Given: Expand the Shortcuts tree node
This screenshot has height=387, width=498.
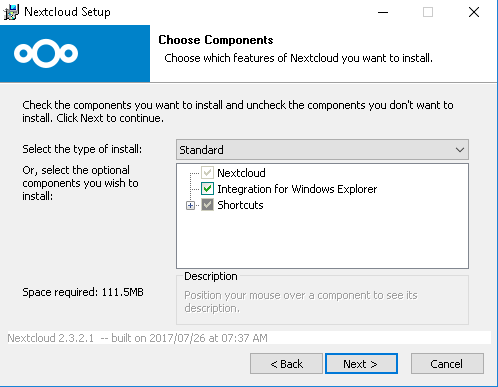Looking at the screenshot, I should click(x=190, y=205).
